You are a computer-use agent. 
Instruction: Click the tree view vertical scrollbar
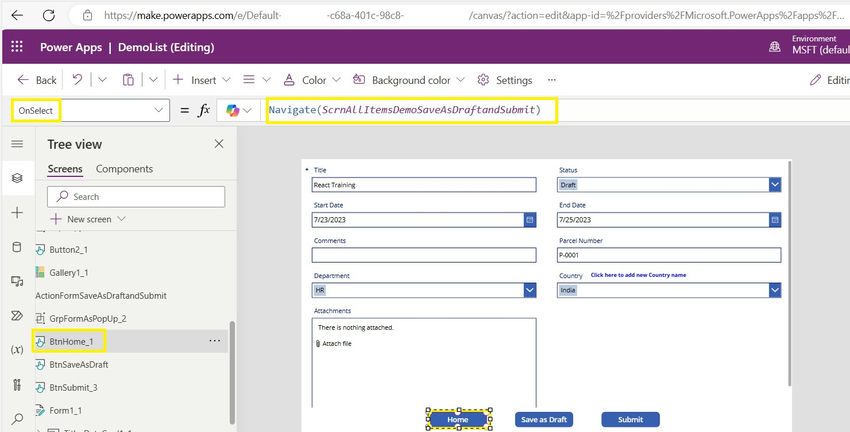click(233, 372)
